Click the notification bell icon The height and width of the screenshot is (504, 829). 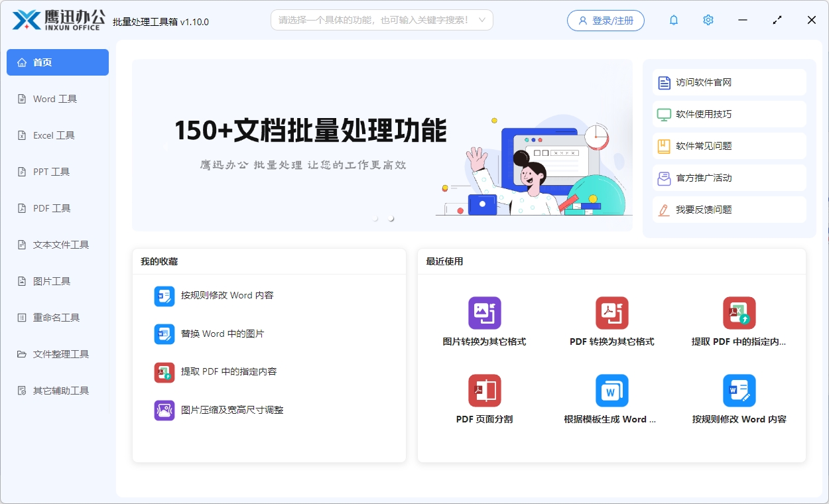pyautogui.click(x=673, y=20)
